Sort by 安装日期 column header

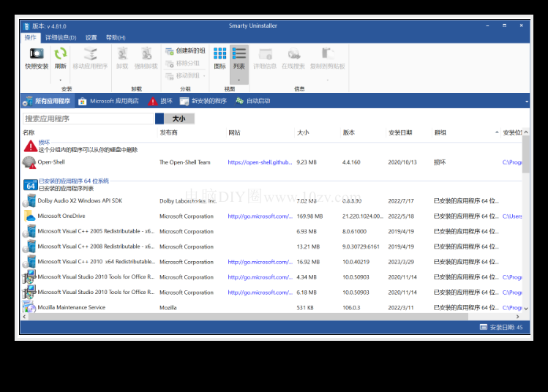[x=400, y=133]
